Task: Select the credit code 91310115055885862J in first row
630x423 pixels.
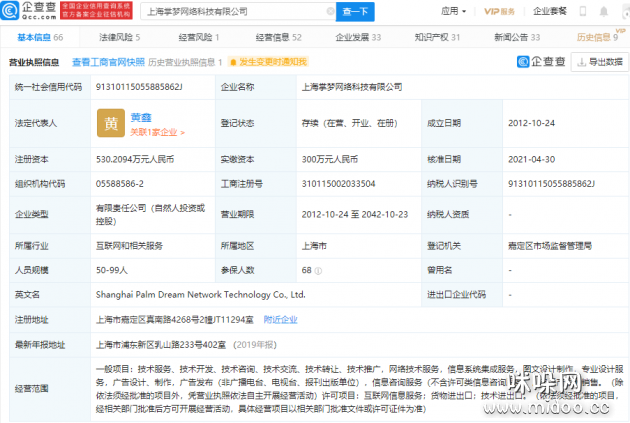Action: point(139,87)
